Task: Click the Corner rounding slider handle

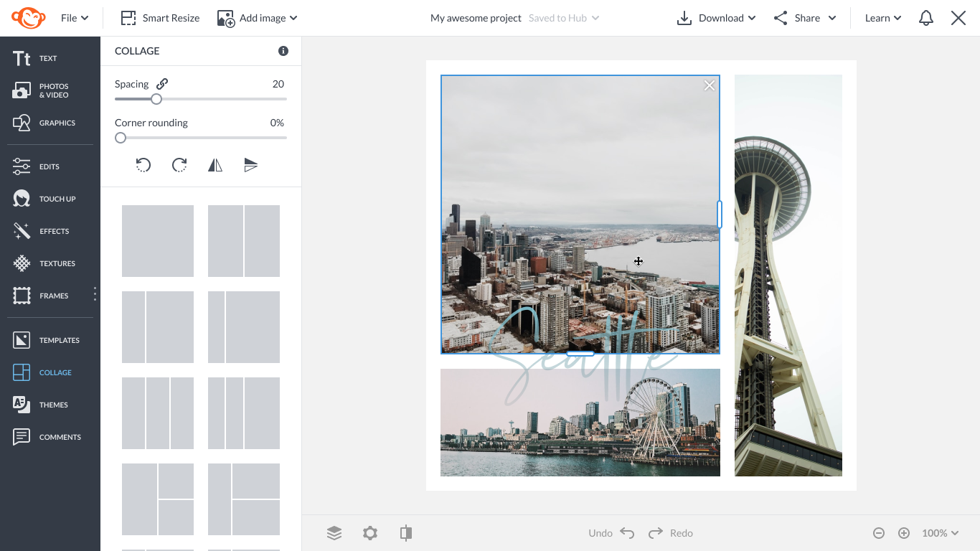Action: coord(121,138)
